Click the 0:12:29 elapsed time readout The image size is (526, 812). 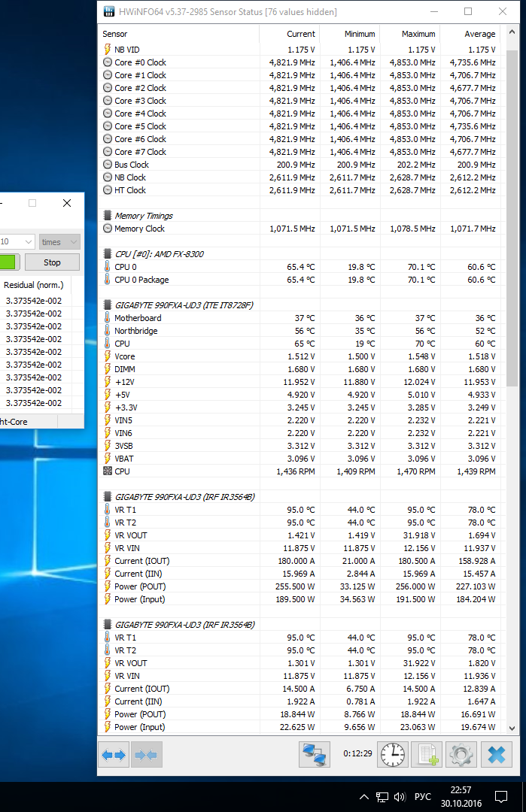tap(357, 753)
